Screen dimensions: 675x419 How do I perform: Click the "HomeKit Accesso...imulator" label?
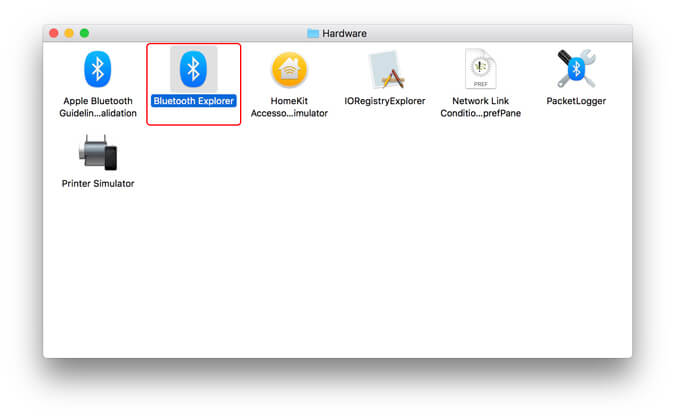coord(289,107)
